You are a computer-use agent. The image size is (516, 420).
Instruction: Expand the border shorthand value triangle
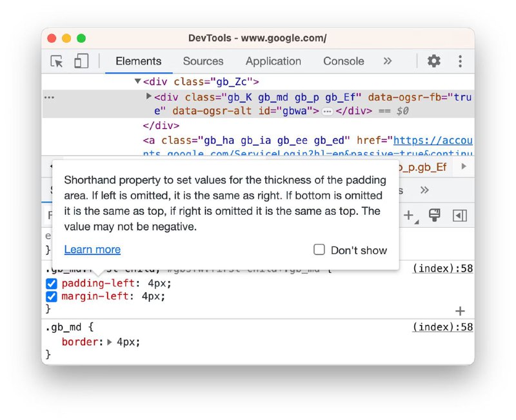110,343
